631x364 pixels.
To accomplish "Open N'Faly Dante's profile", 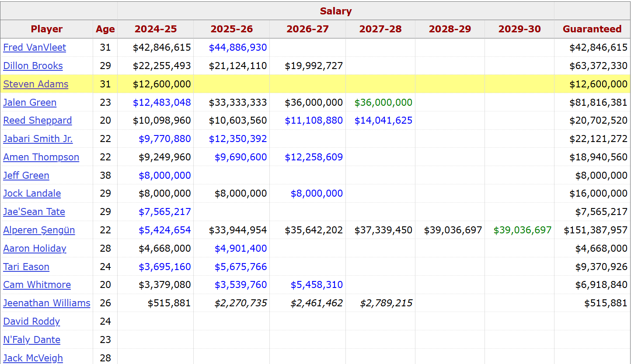I will coord(31,340).
